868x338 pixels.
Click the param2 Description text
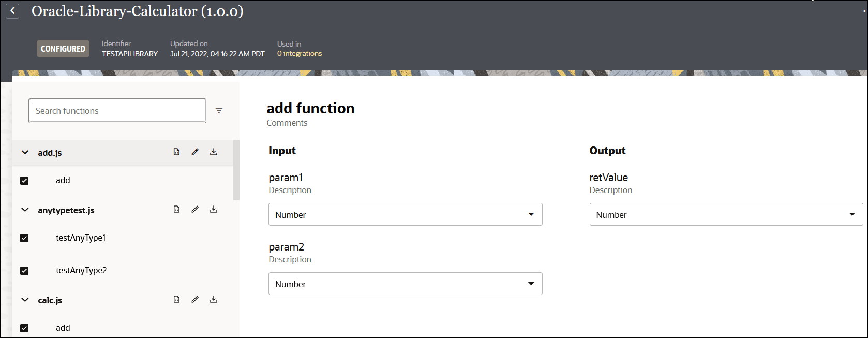click(290, 259)
